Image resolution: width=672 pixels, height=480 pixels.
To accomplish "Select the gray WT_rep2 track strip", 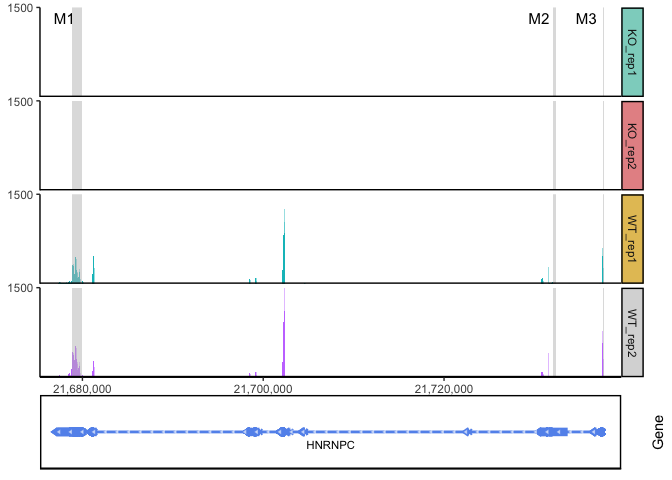I will coord(631,331).
